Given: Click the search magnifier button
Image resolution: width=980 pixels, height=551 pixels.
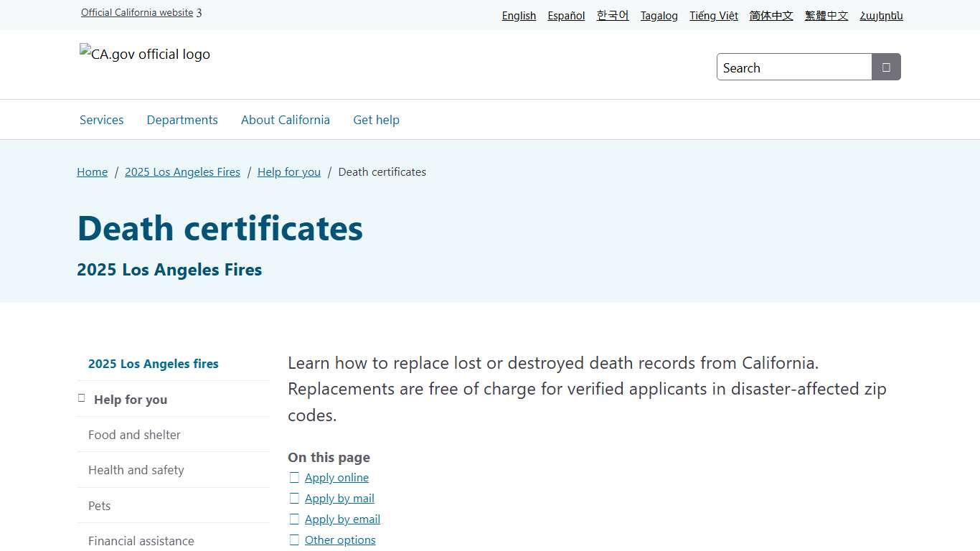Looking at the screenshot, I should (x=886, y=66).
